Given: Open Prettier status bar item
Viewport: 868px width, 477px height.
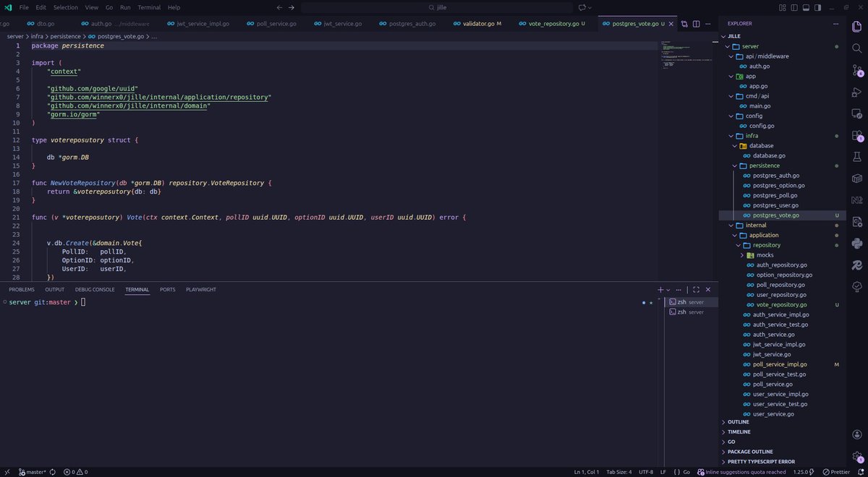Looking at the screenshot, I should [x=835, y=472].
